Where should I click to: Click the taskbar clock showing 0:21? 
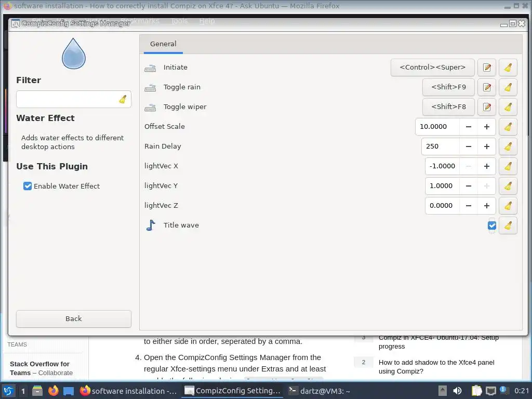coord(522,391)
